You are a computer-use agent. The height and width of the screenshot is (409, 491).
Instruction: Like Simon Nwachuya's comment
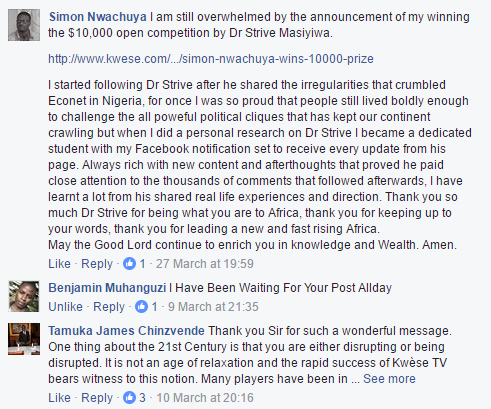coord(59,264)
